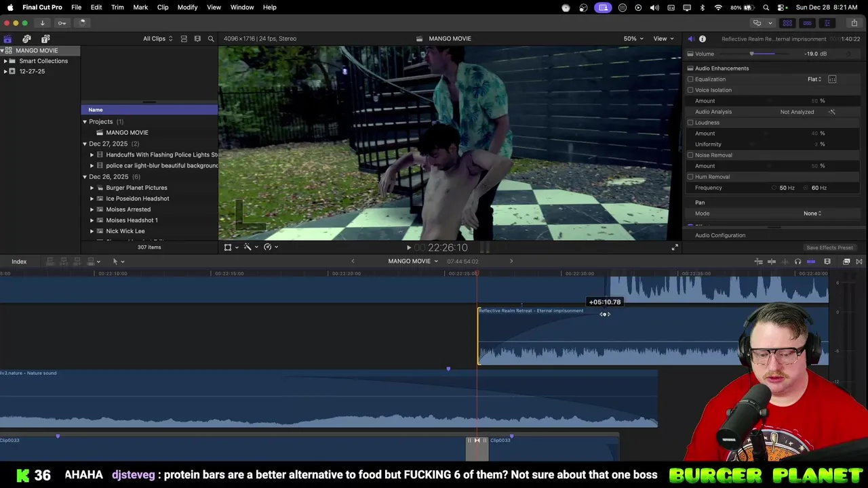Viewport: 868px width, 488px height.
Task: Open the Window menu
Action: (x=242, y=7)
